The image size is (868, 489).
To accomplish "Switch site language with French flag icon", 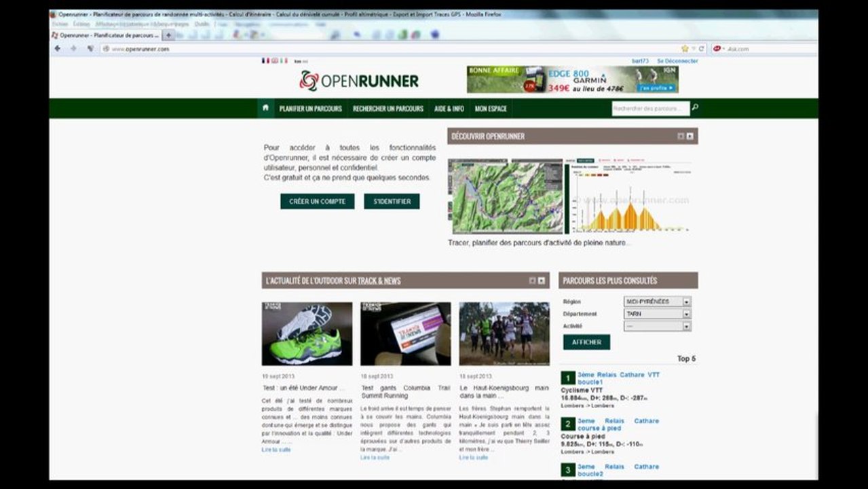I will (265, 61).
